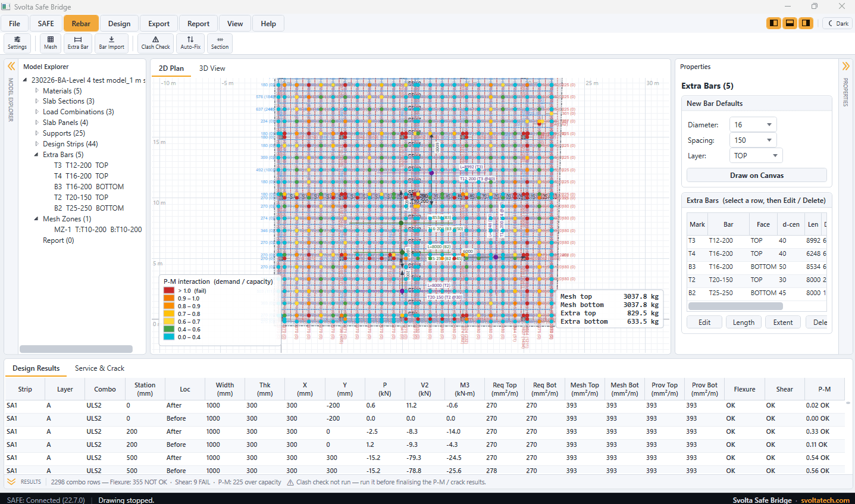The width and height of the screenshot is (855, 504).
Task: Run the Clash Check tool
Action: [x=156, y=43]
